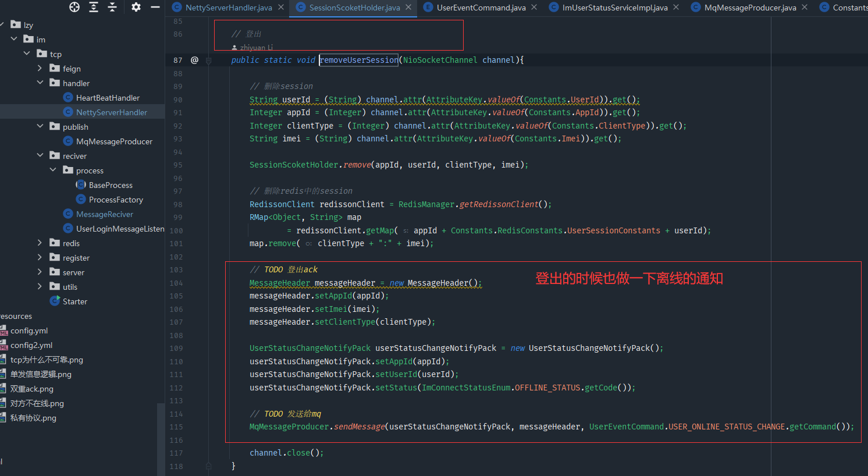This screenshot has height=476, width=868.
Task: Click the Expand All icon in project toolbar
Action: pos(94,7)
